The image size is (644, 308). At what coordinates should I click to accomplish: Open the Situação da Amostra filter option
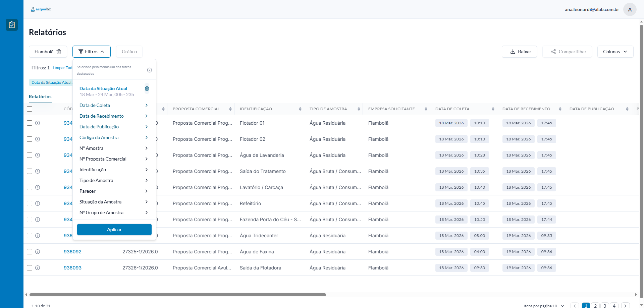(113, 202)
